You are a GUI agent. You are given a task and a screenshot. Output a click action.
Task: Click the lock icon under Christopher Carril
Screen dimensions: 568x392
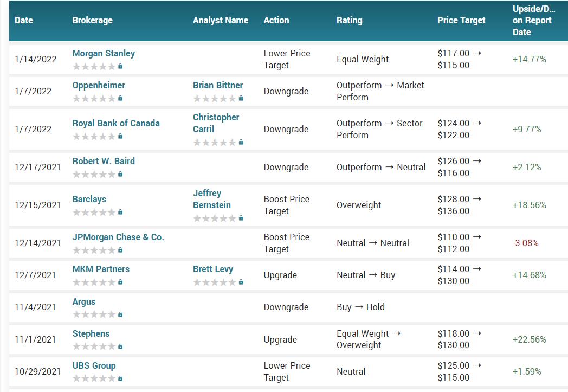tap(241, 142)
